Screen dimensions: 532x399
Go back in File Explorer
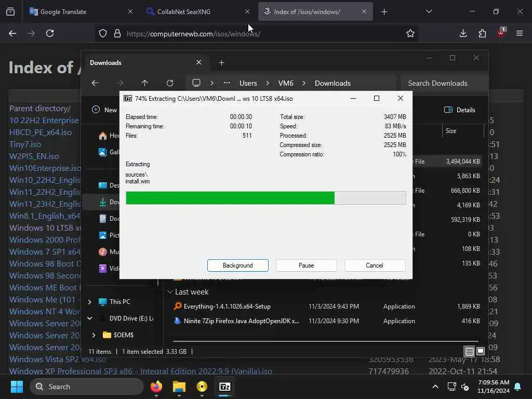pyautogui.click(x=95, y=83)
